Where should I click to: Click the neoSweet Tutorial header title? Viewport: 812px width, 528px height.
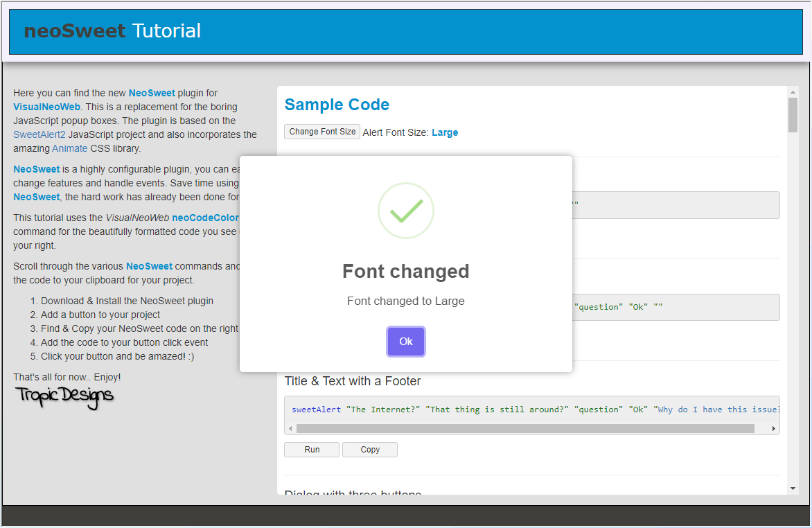coord(112,31)
